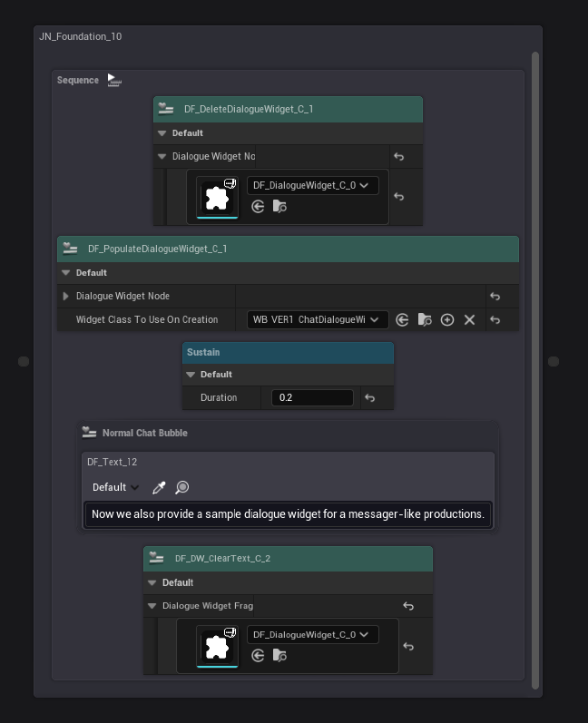Reset the Dialogue Widget Node row in PopulateDialogueWidget

click(495, 297)
